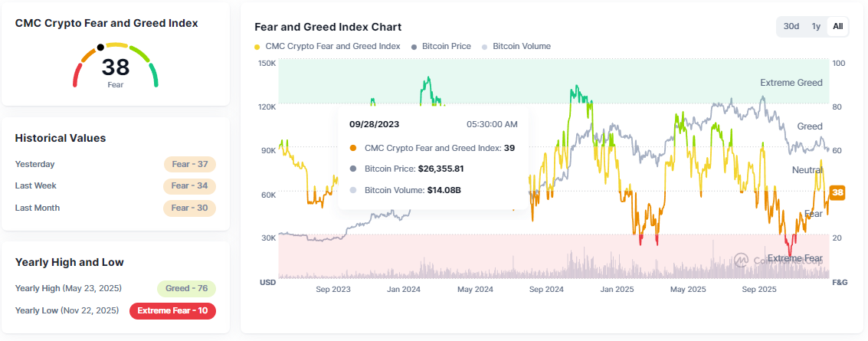Image resolution: width=868 pixels, height=341 pixels.
Task: Click the Yesterday Fear - 37 badge
Action: [x=189, y=164]
